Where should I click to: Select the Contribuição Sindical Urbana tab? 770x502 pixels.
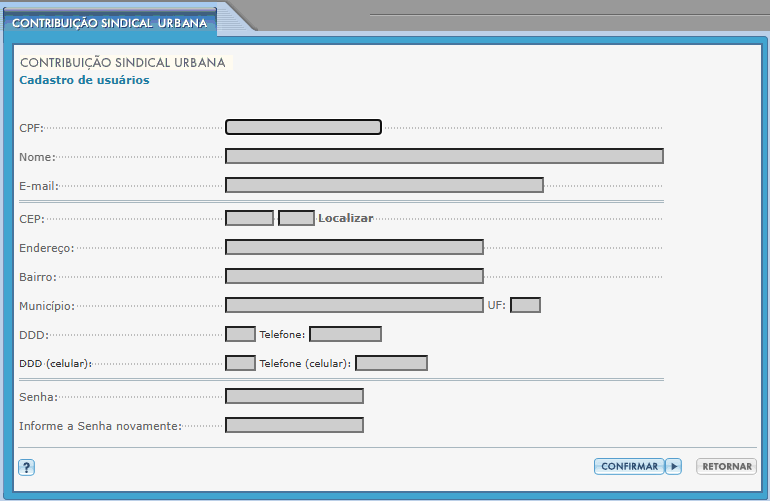(x=108, y=22)
